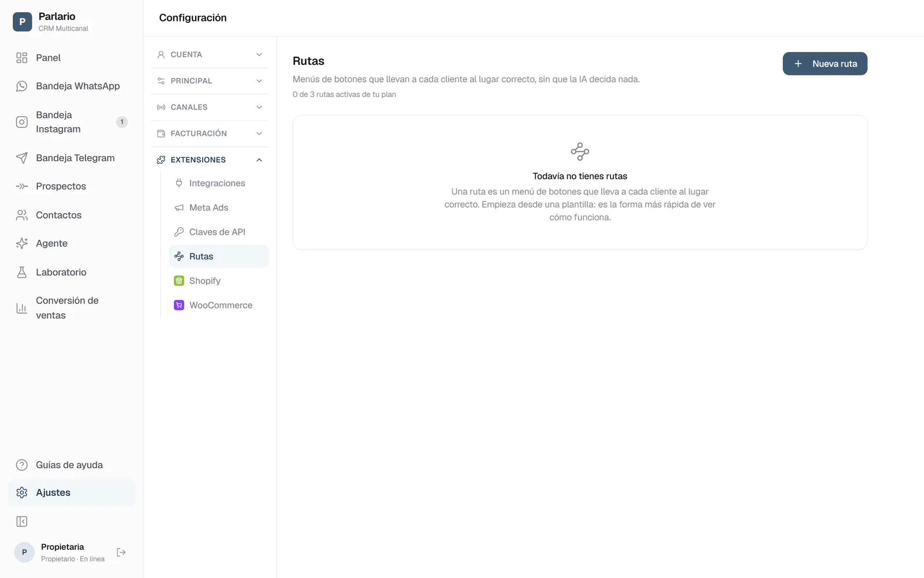924x578 pixels.
Task: Expand the FACTURACIÓN section chevron
Action: click(x=259, y=134)
